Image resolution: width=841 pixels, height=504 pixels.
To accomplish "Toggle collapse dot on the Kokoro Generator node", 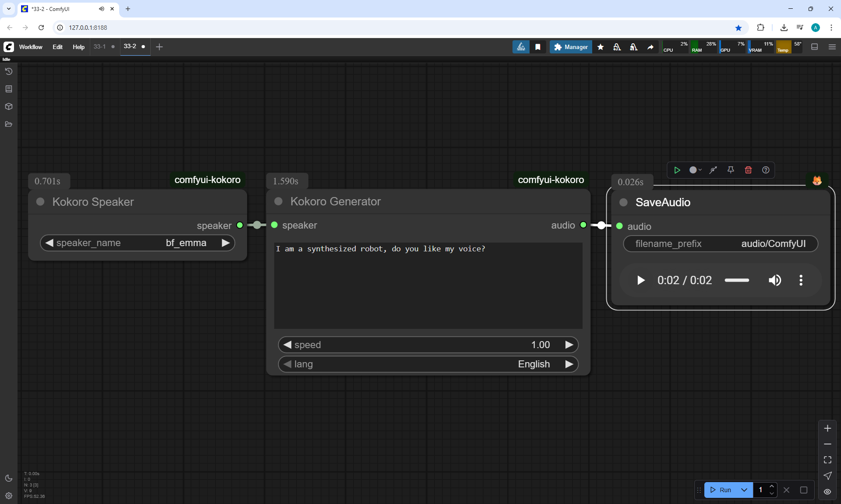I will tap(278, 201).
